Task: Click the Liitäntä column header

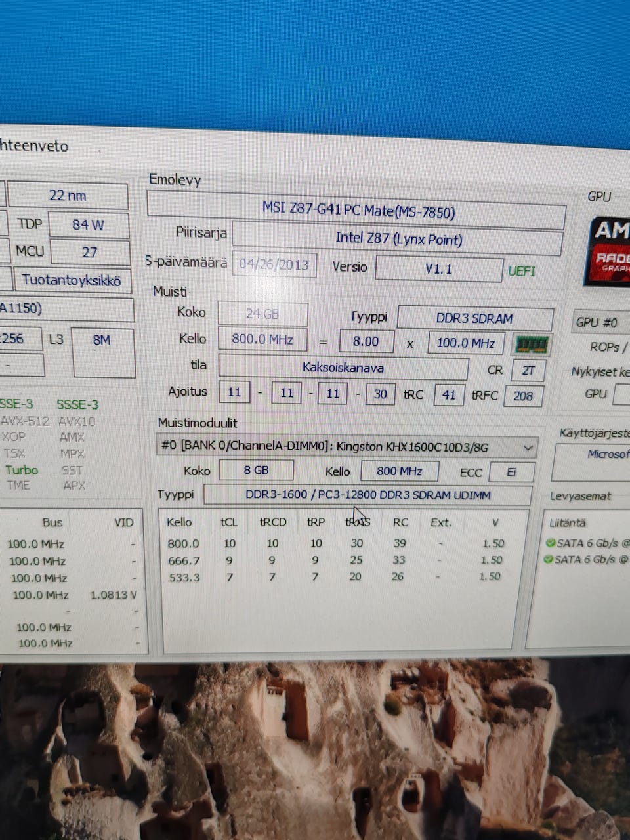Action: tap(568, 523)
